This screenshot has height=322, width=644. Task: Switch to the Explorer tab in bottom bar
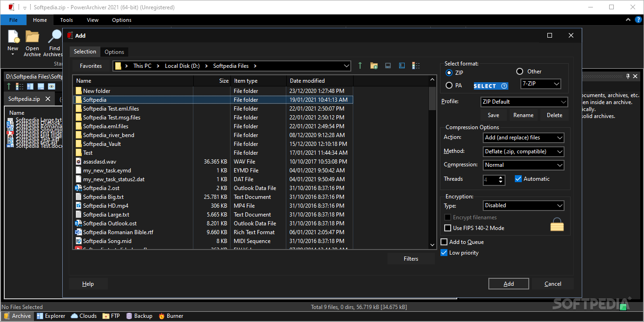tap(51, 316)
